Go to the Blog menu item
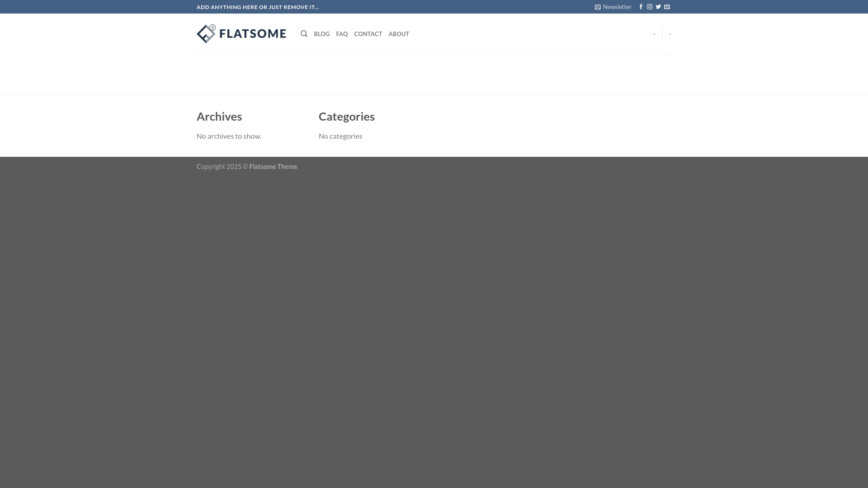The height and width of the screenshot is (488, 868). tap(322, 34)
